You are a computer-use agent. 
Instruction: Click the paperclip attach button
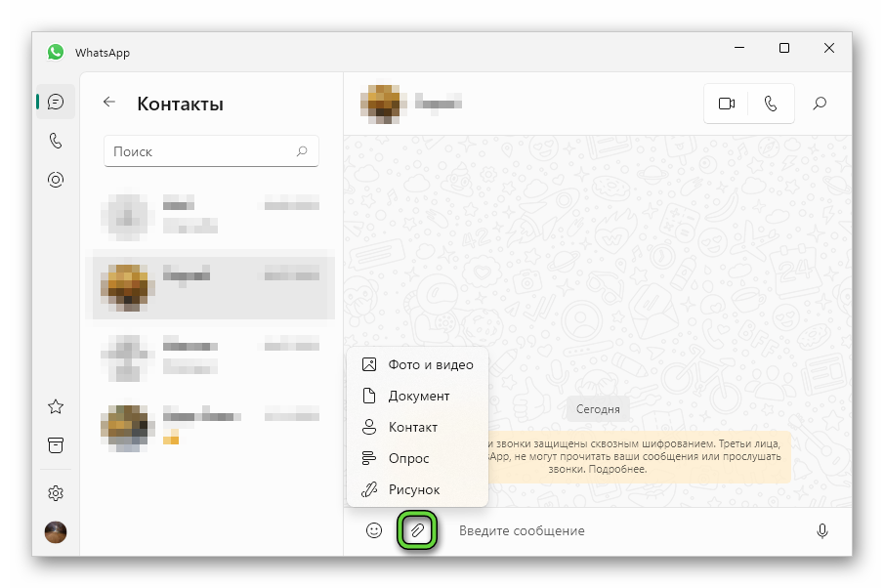coord(417,530)
